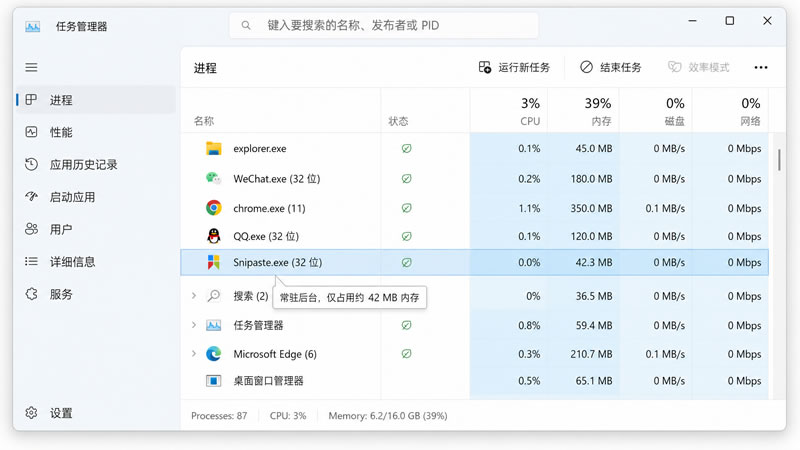Click the 210.7 MB memory value for Edge
800x450 pixels.
tap(591, 354)
